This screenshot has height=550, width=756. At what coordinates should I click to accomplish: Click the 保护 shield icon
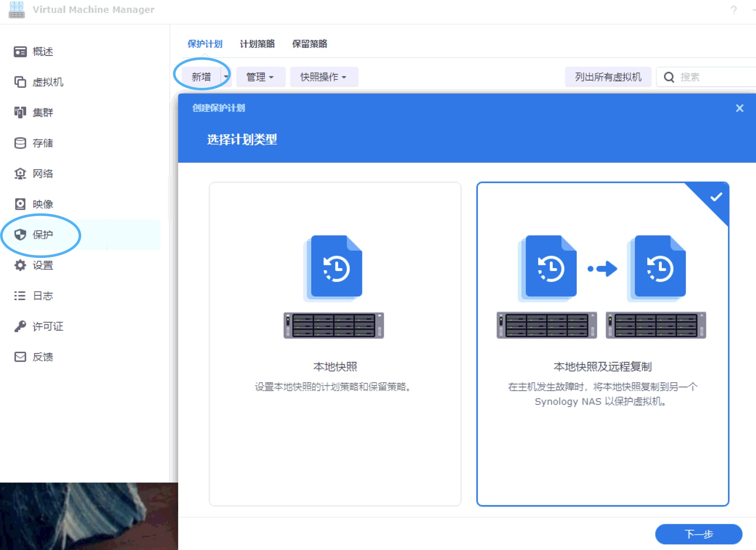pos(20,235)
